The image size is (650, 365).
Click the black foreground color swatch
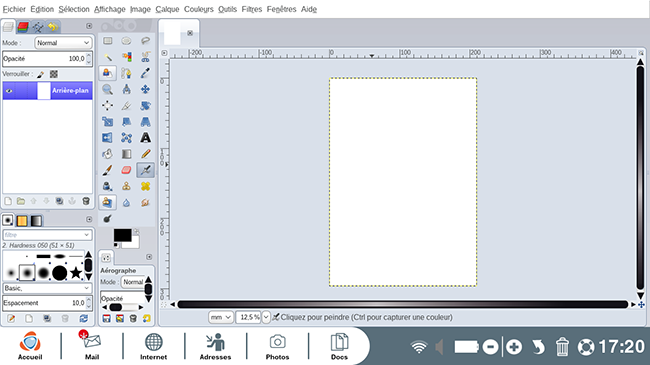[x=122, y=235]
